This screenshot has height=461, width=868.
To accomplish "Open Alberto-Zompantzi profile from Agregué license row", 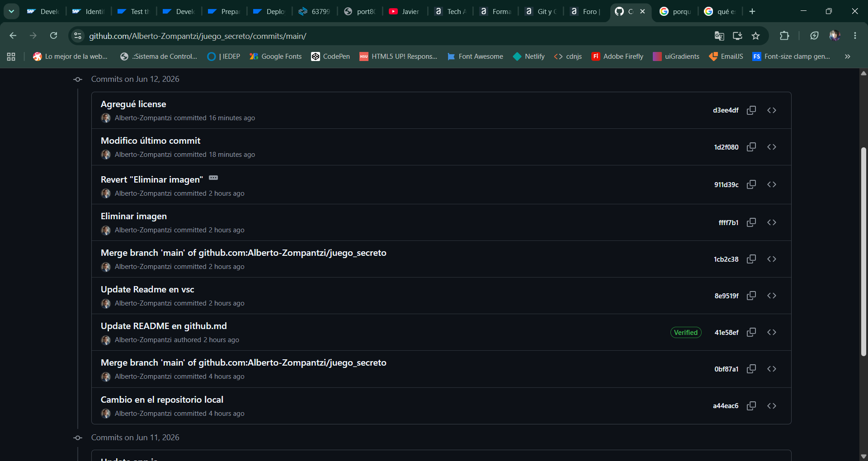I will [x=143, y=118].
